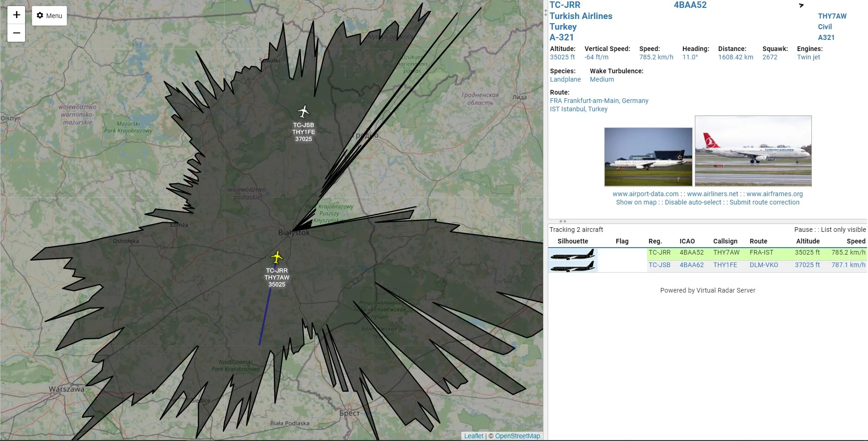Click the Distance value 1608.42 km

(736, 57)
